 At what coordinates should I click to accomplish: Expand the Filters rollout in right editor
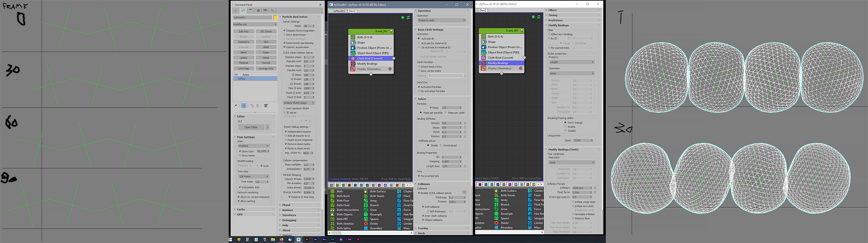(572, 10)
